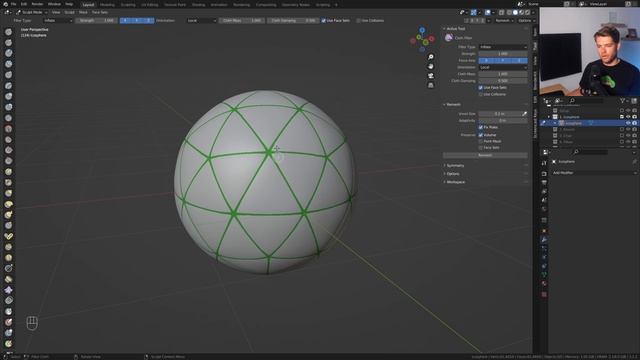Open the Mask menu in viewport header
This screenshot has height=360, width=640.
[x=83, y=12]
